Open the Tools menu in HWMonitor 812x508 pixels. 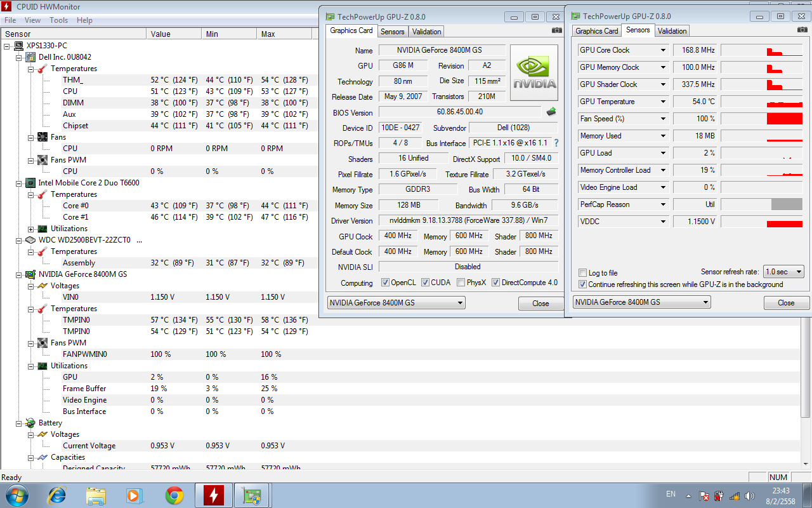[x=59, y=20]
